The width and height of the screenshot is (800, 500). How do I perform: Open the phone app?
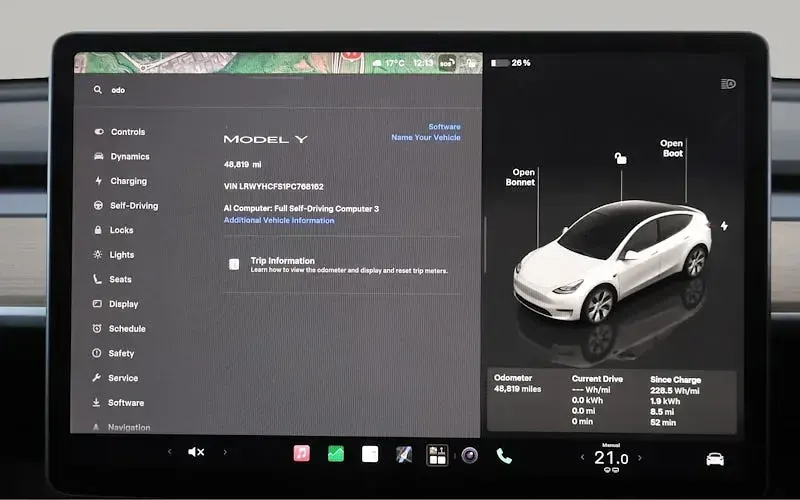click(504, 456)
